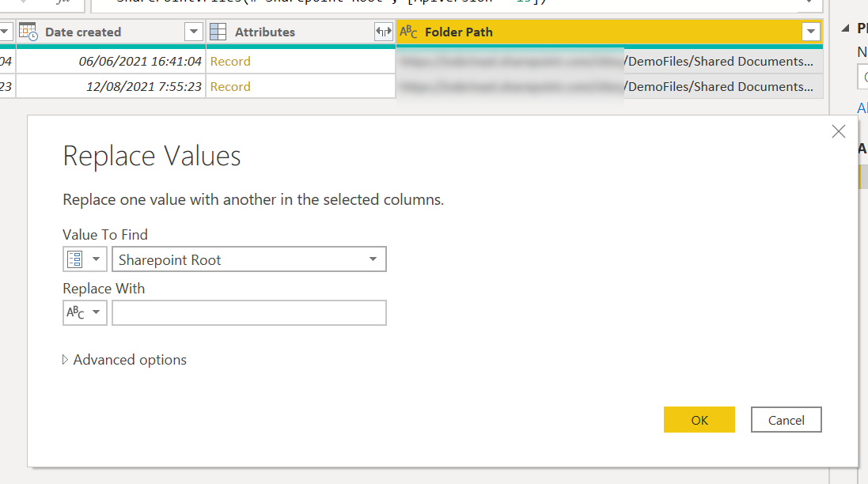Click the Attributes column table type icon
The height and width of the screenshot is (484, 868).
coord(218,32)
